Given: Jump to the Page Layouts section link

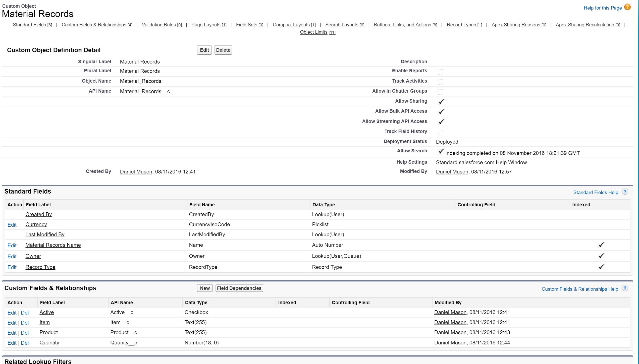Looking at the screenshot, I should (206, 25).
